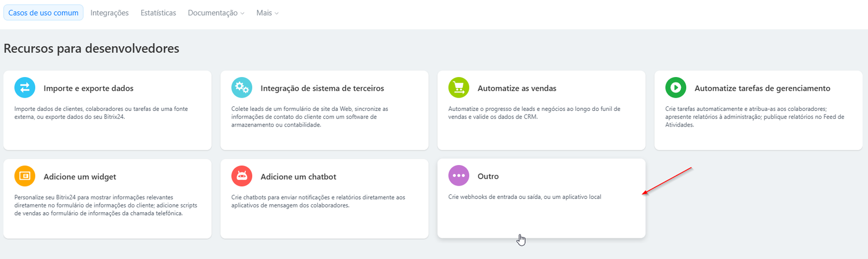Click the green play icon for management tasks

[x=676, y=87]
